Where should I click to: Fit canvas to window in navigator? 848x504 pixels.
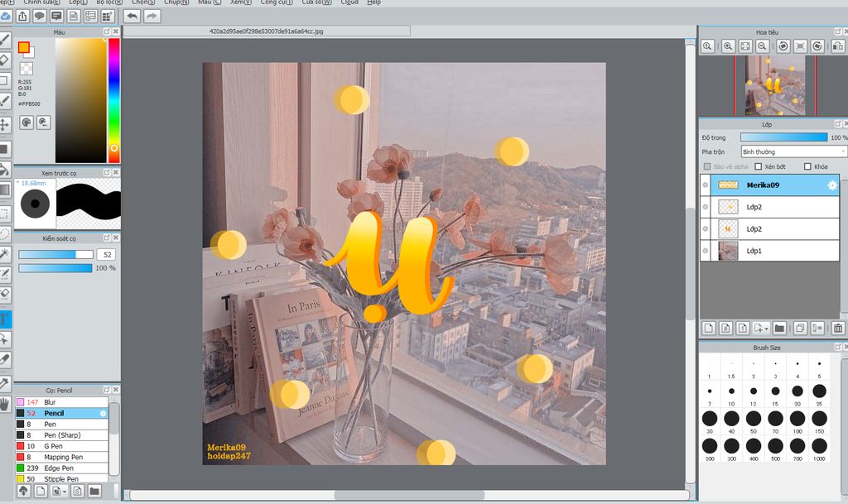(745, 46)
